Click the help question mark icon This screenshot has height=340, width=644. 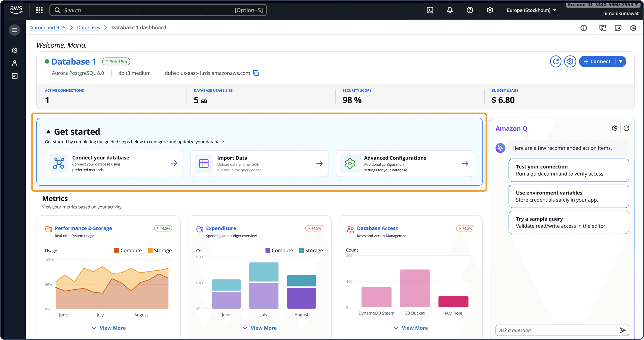[470, 10]
